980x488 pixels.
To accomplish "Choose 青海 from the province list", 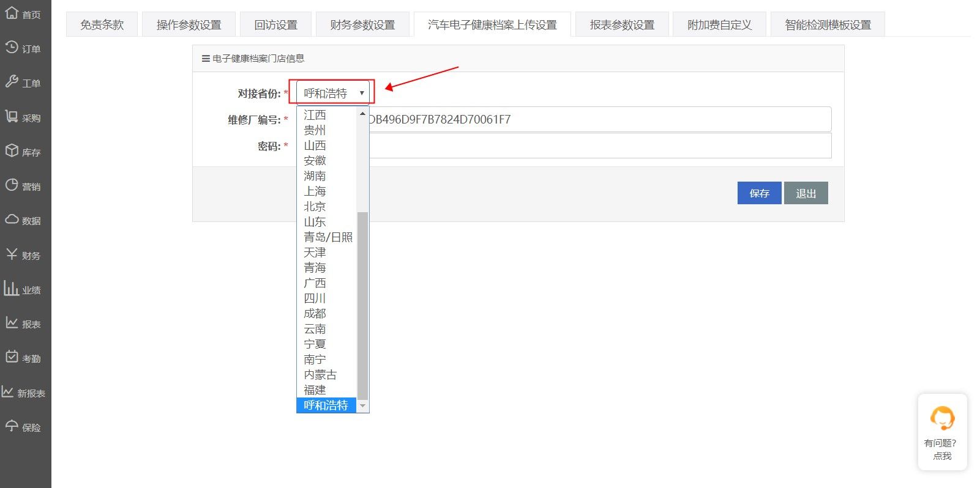I will coord(326,268).
